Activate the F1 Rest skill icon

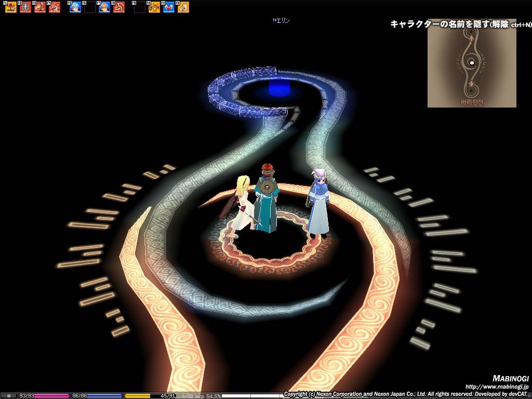11,7
